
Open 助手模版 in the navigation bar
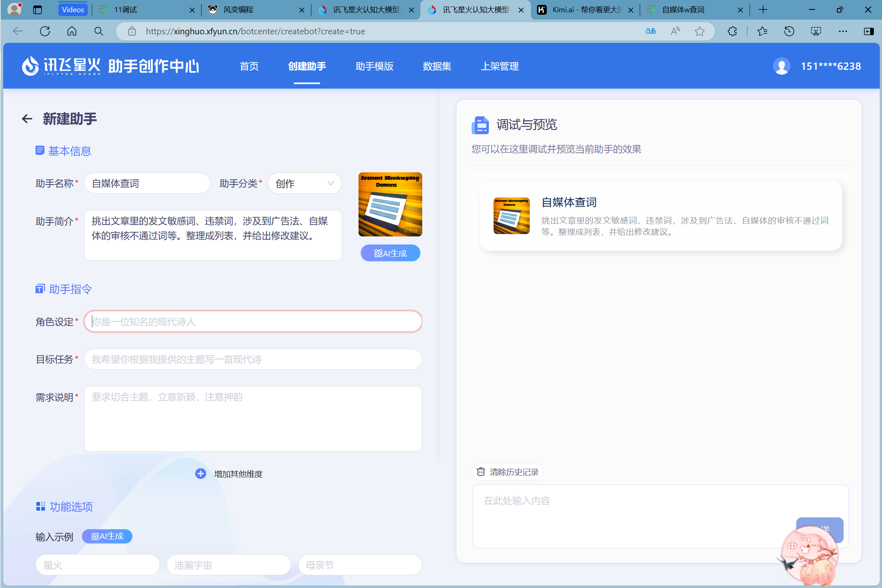(x=374, y=66)
